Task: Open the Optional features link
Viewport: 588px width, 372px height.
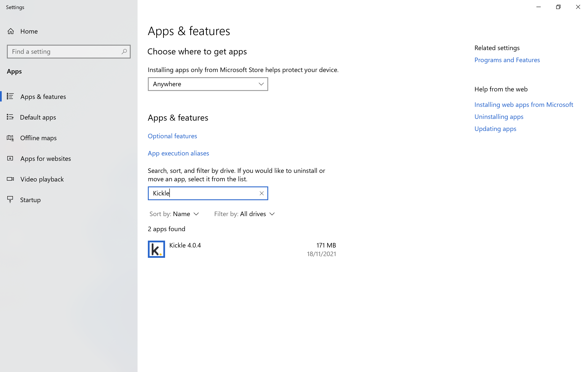Action: 172,136
